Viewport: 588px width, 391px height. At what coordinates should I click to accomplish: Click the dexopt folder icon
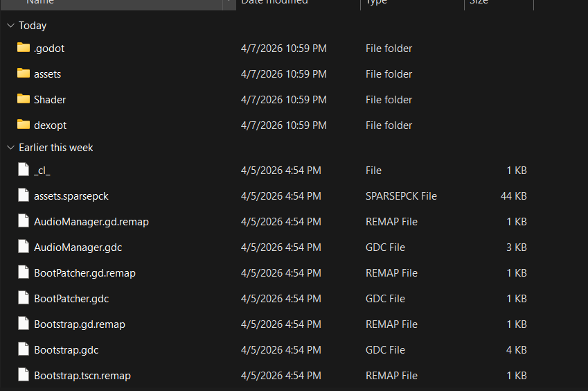(x=24, y=124)
